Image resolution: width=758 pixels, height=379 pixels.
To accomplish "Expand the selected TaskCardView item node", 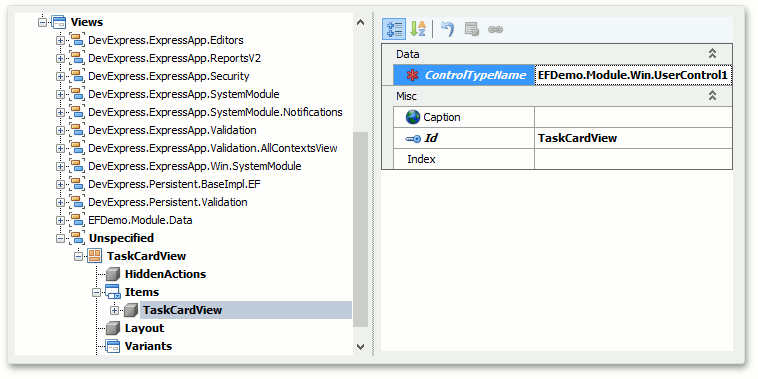I will tap(114, 310).
